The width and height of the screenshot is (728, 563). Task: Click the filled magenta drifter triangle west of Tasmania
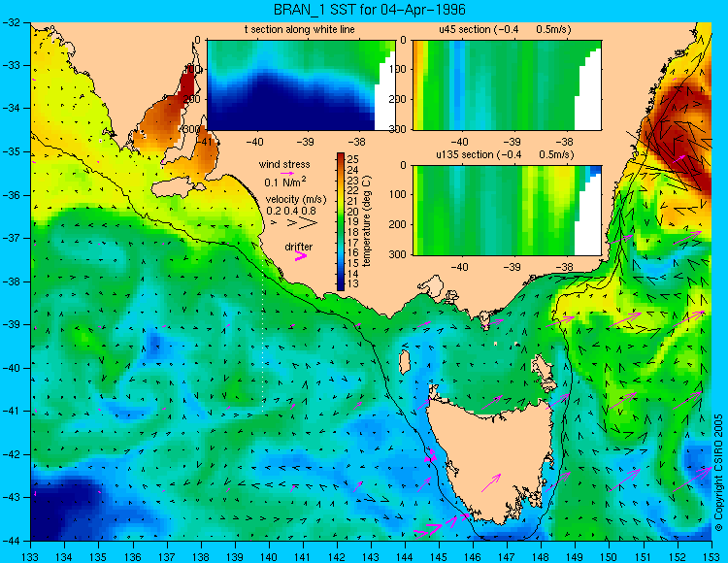pyautogui.click(x=430, y=457)
